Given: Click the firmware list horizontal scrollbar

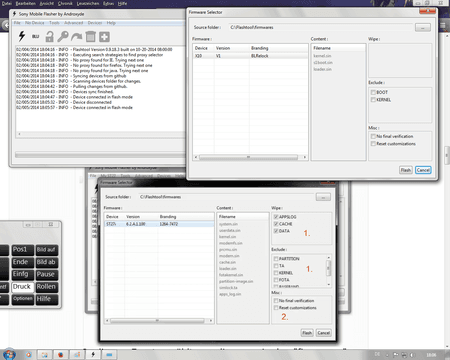Looking at the screenshot, I should pyautogui.click(x=250, y=157).
